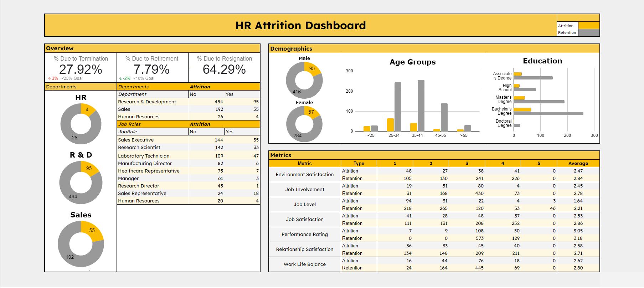Click the yellow 25-34 attrition bar
This screenshot has width=644, height=288.
click(390, 125)
